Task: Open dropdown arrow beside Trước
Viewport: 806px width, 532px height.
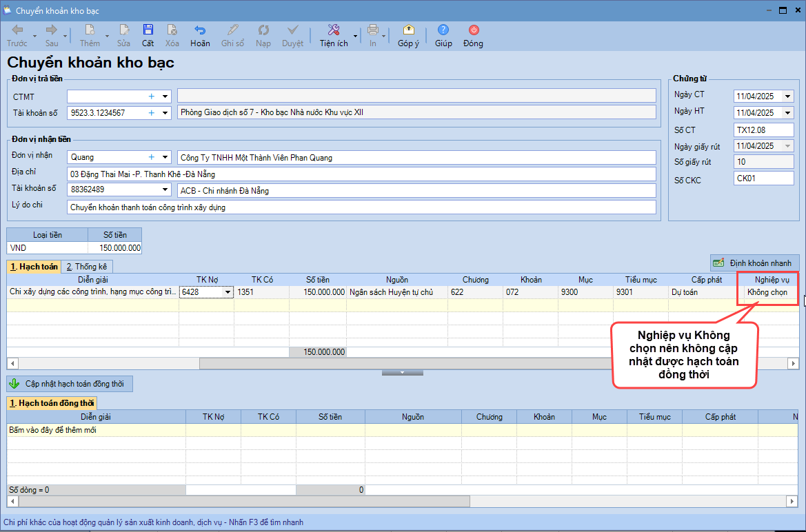Action: tap(35, 37)
